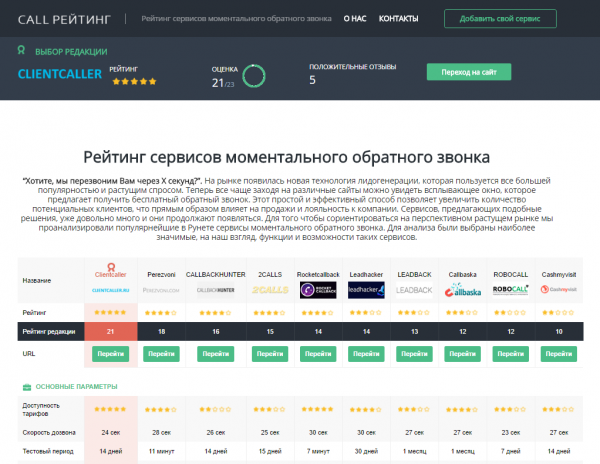Click the 30 дней trial period cell
Screen dimensions: 600x464
point(366,451)
